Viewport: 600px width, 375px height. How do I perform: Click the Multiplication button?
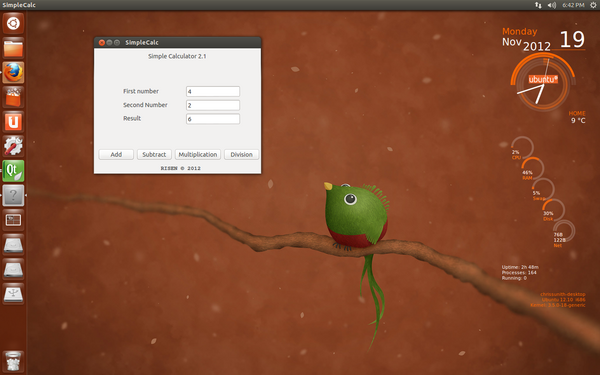tap(198, 154)
